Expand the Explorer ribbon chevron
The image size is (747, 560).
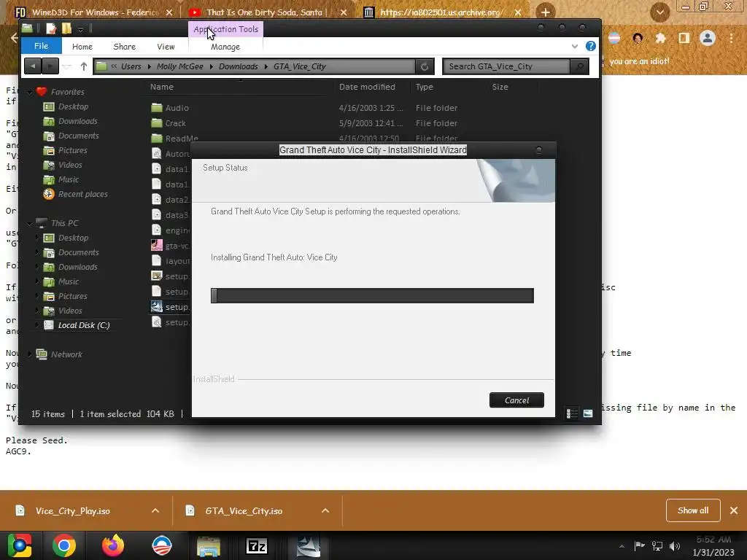(x=575, y=46)
